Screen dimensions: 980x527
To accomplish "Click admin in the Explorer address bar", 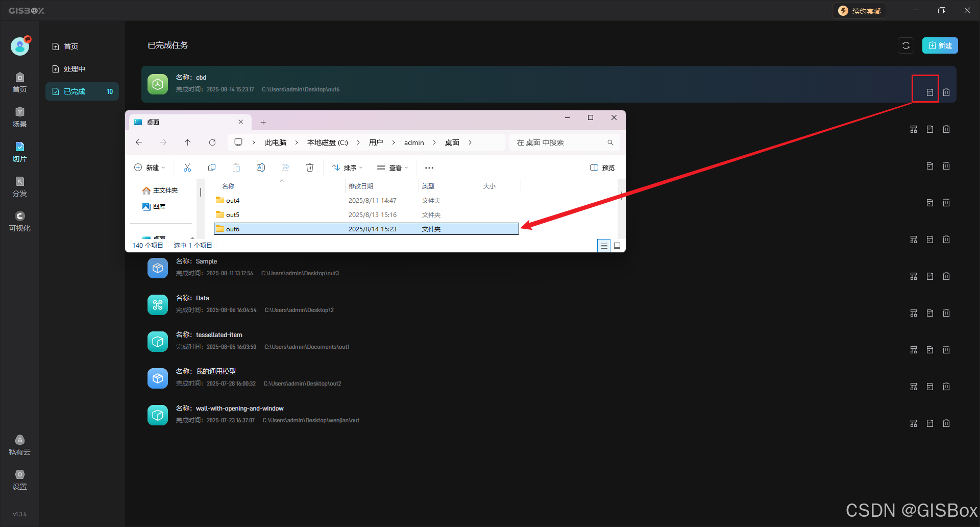I will point(414,142).
